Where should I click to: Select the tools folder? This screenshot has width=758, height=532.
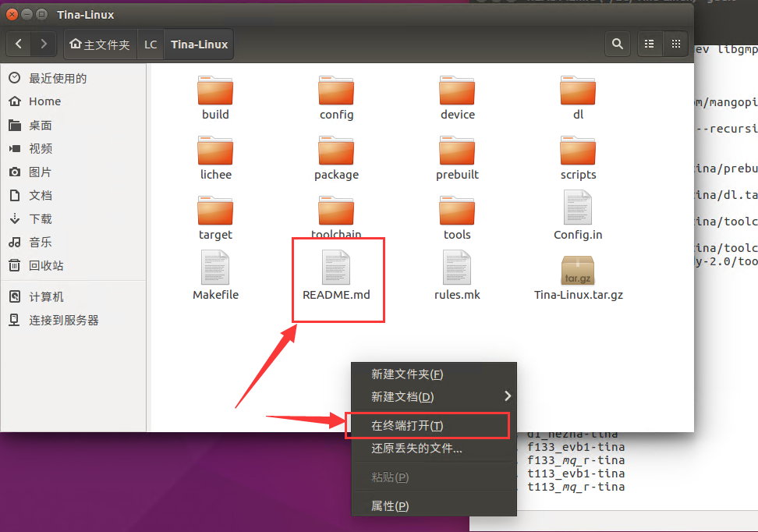click(457, 218)
